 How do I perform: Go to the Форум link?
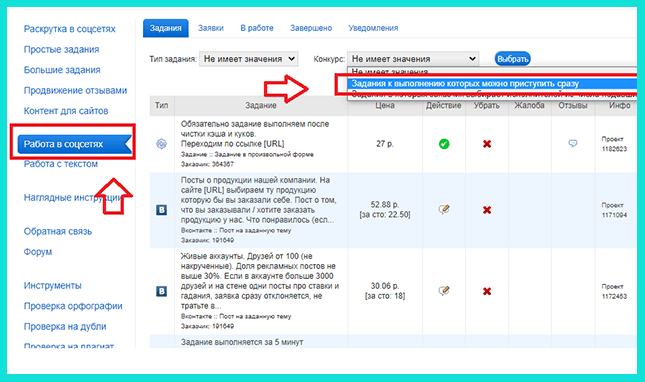click(38, 252)
